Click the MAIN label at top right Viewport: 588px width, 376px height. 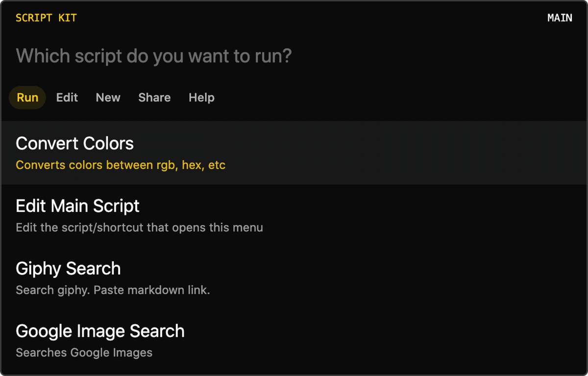[x=560, y=18]
